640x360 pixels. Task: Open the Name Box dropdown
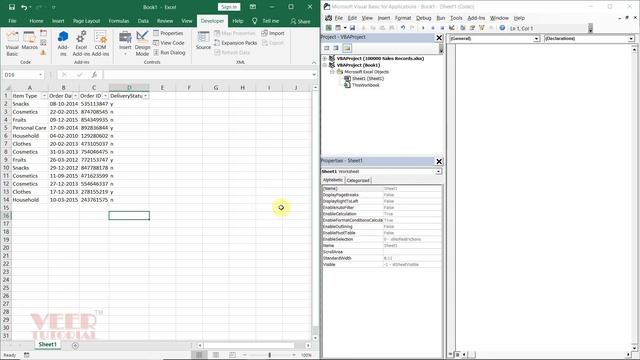pos(40,75)
